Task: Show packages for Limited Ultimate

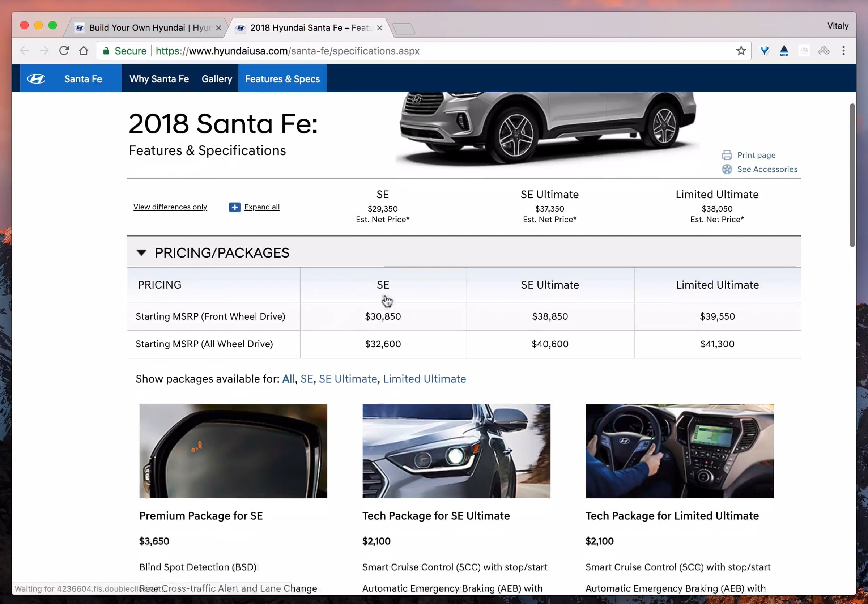Action: (424, 379)
